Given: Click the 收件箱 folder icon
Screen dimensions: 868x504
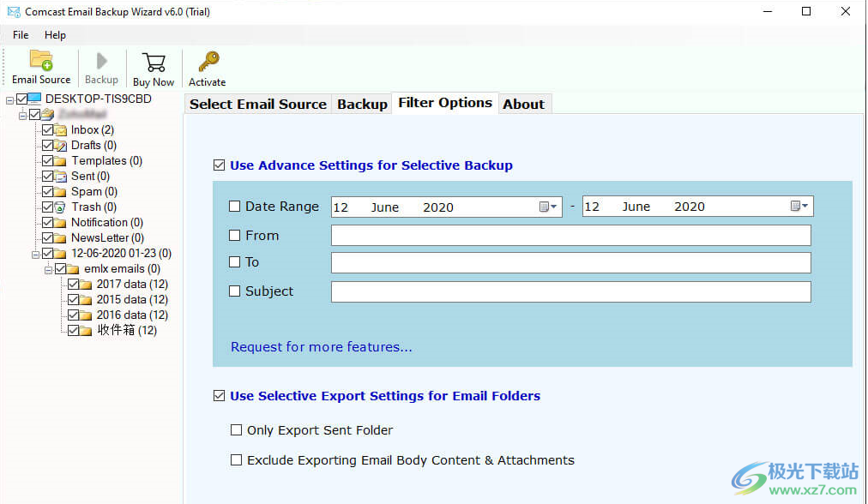Looking at the screenshot, I should (x=86, y=331).
